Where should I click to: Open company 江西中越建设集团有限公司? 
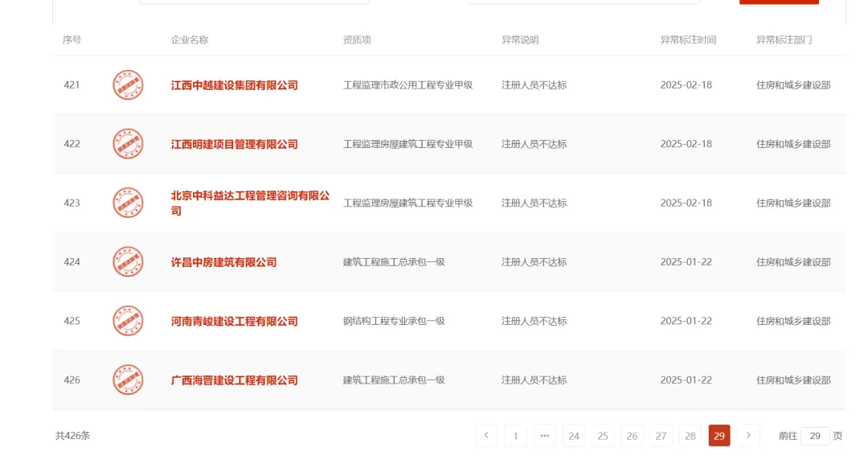pos(234,85)
